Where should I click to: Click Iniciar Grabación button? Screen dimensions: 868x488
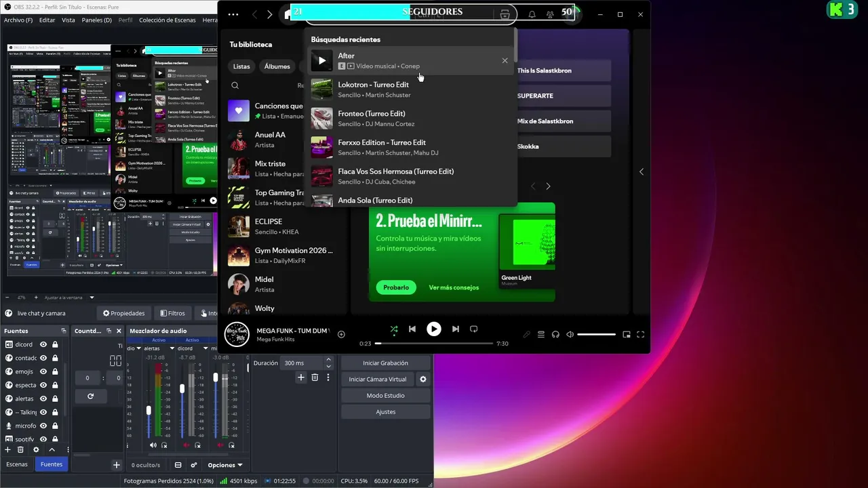385,363
